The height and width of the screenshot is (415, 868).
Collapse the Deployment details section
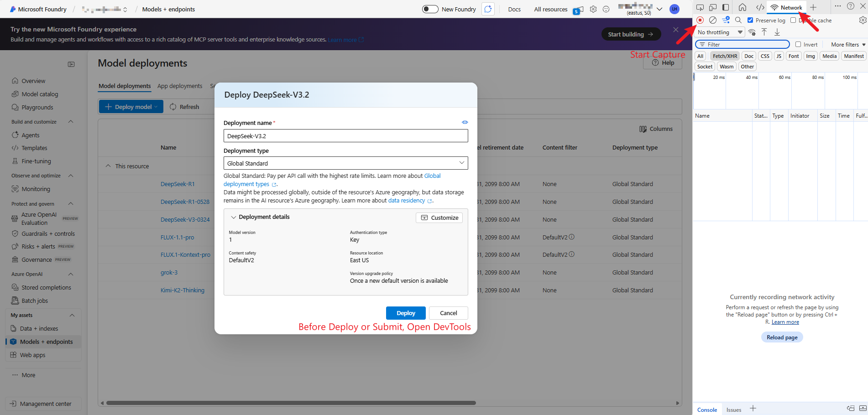pos(234,217)
